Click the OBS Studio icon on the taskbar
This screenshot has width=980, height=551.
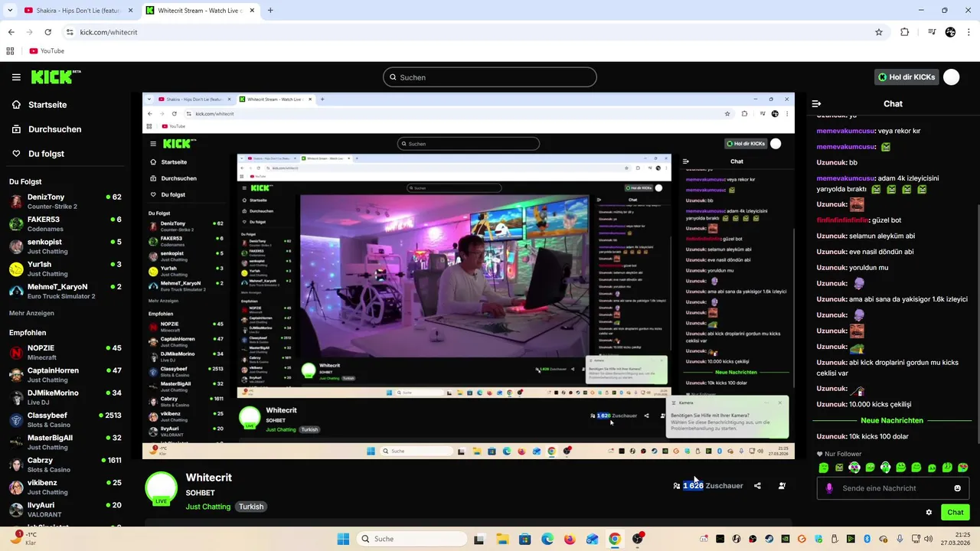pos(637,539)
